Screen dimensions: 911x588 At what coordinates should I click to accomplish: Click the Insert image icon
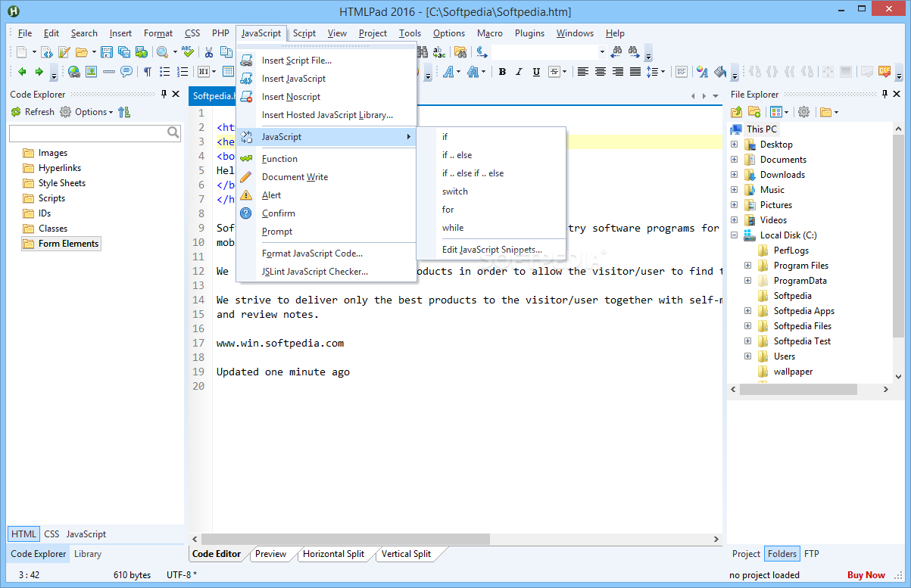click(x=91, y=72)
